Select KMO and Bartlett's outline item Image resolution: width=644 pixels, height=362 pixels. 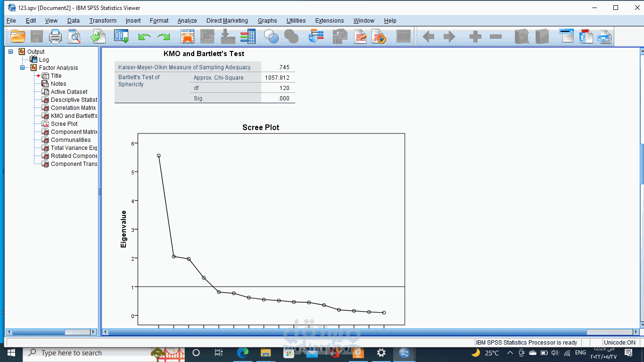pyautogui.click(x=74, y=116)
